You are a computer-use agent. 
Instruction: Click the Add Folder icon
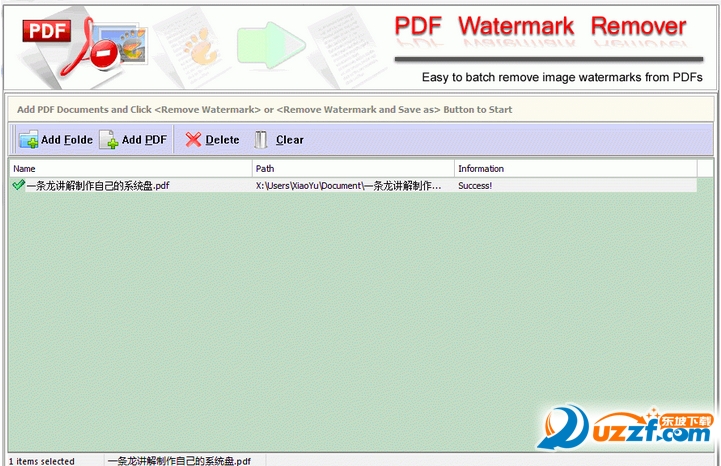click(29, 139)
